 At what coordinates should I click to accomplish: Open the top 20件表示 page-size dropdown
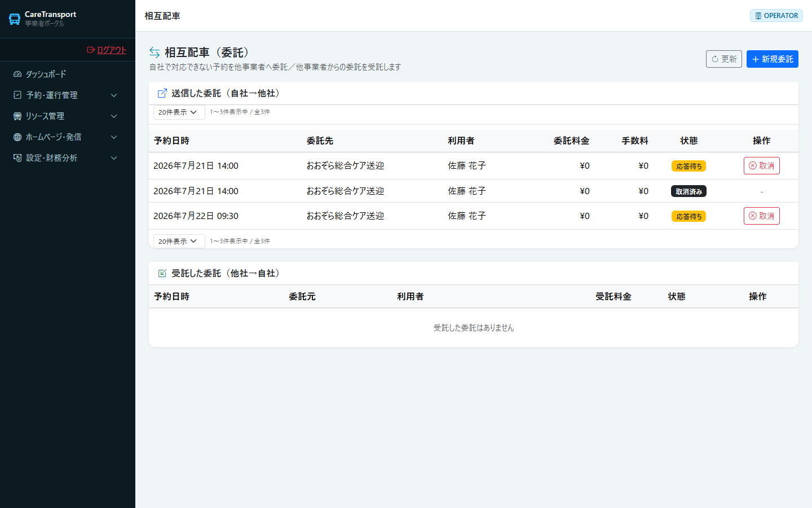[179, 112]
